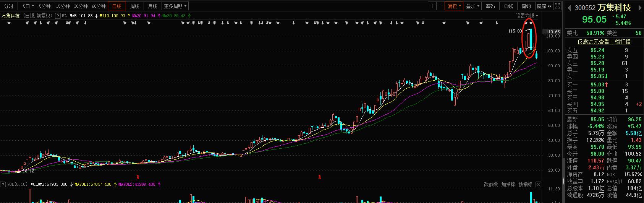The image size is (644, 203).
Task: Select the 5分钟 period tab
Action: point(45,6)
